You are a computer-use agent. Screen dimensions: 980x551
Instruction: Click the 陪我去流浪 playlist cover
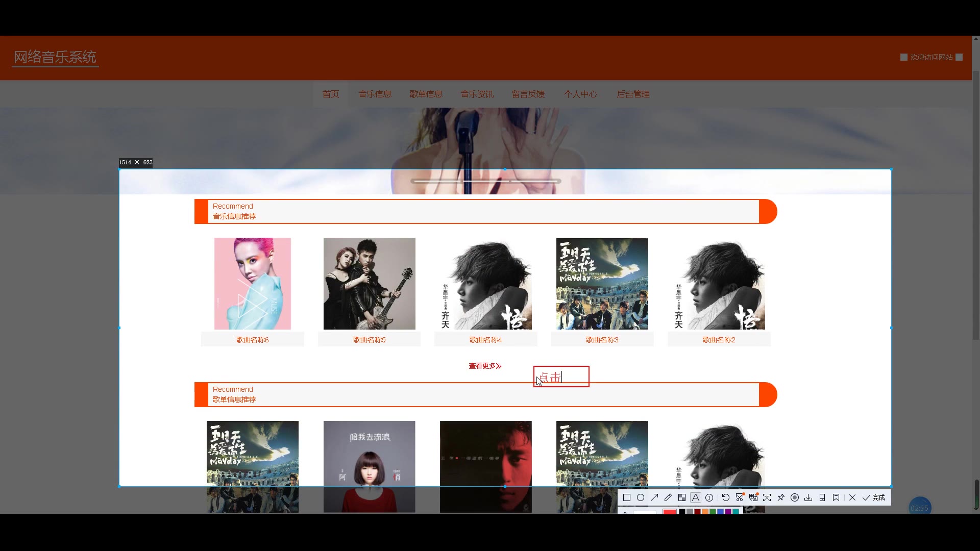point(369,466)
